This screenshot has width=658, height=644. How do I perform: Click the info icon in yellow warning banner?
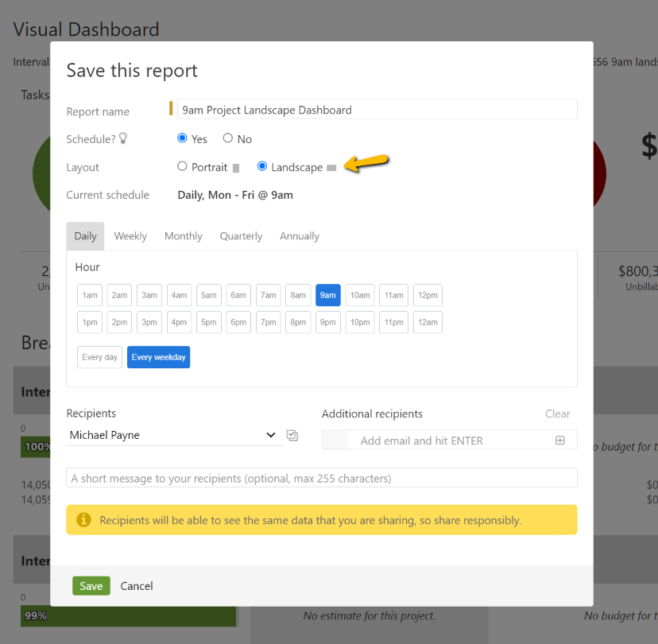point(83,520)
